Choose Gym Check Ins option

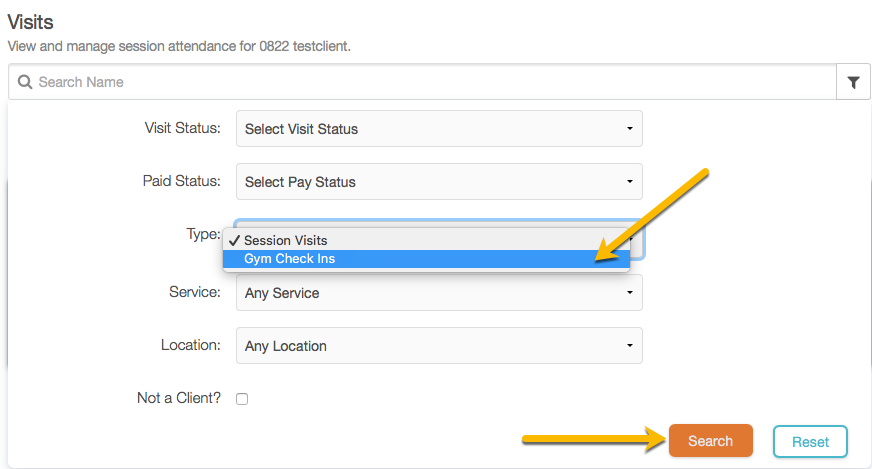click(290, 258)
